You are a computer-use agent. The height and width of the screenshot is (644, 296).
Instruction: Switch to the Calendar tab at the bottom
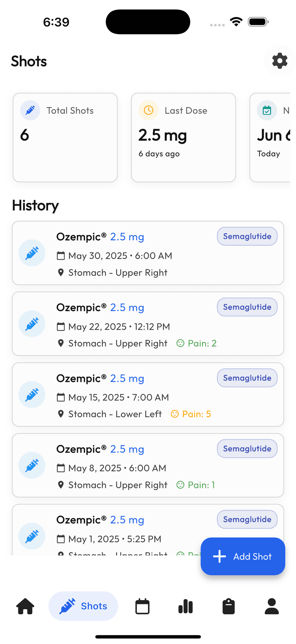click(142, 606)
